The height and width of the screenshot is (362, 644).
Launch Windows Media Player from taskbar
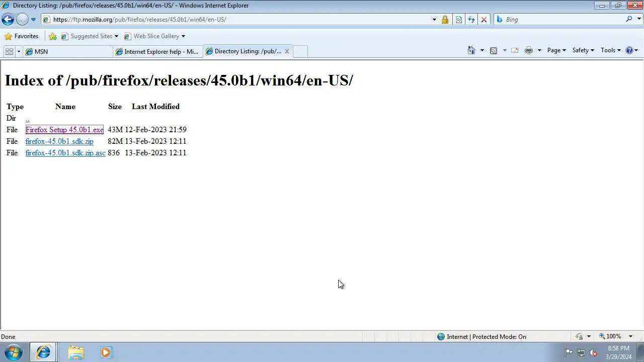coord(106,352)
